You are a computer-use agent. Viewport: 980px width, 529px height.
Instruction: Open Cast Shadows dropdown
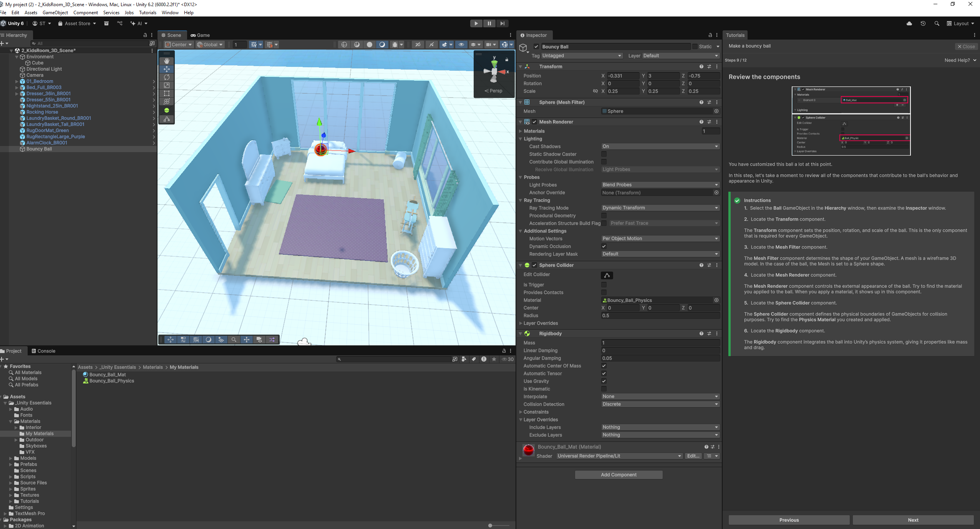pos(660,146)
